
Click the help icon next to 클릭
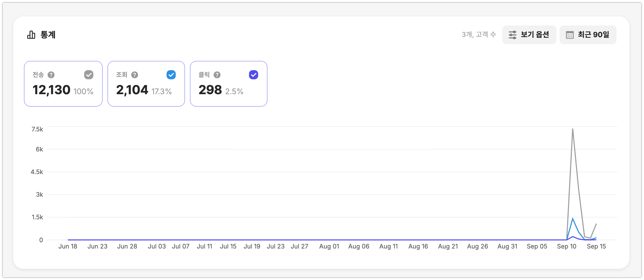[x=217, y=75]
